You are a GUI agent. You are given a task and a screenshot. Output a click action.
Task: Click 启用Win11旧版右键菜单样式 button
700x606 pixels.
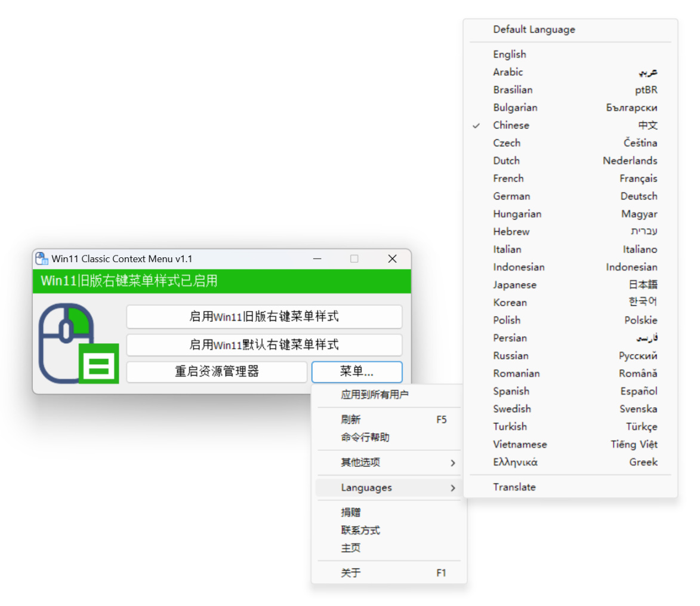tap(264, 316)
